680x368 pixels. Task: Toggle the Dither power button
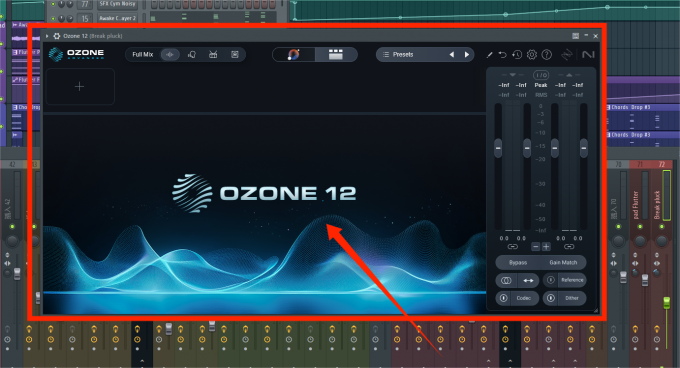tap(550, 298)
